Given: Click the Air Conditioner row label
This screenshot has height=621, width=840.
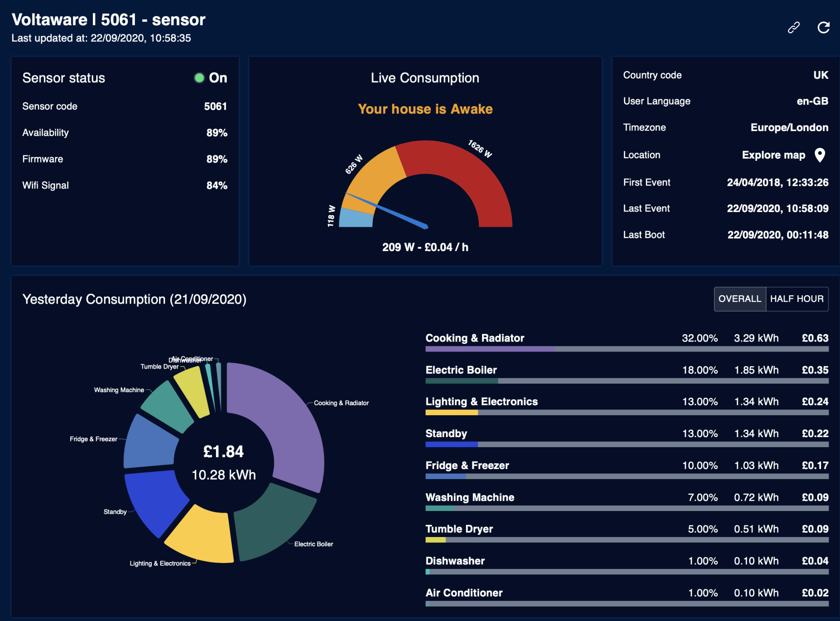Looking at the screenshot, I should coord(464,593).
